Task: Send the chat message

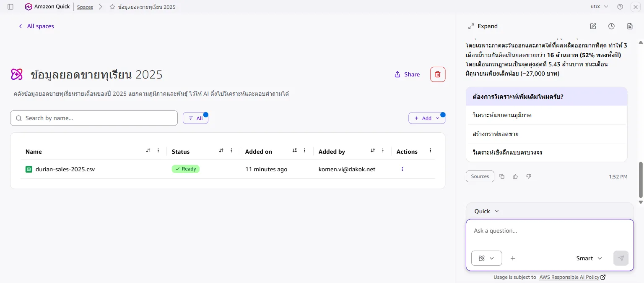Action: tap(621, 258)
